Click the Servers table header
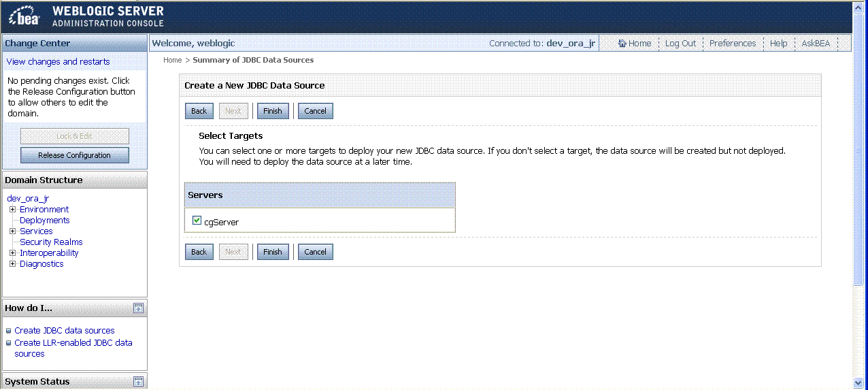This screenshot has width=868, height=390. coord(320,195)
